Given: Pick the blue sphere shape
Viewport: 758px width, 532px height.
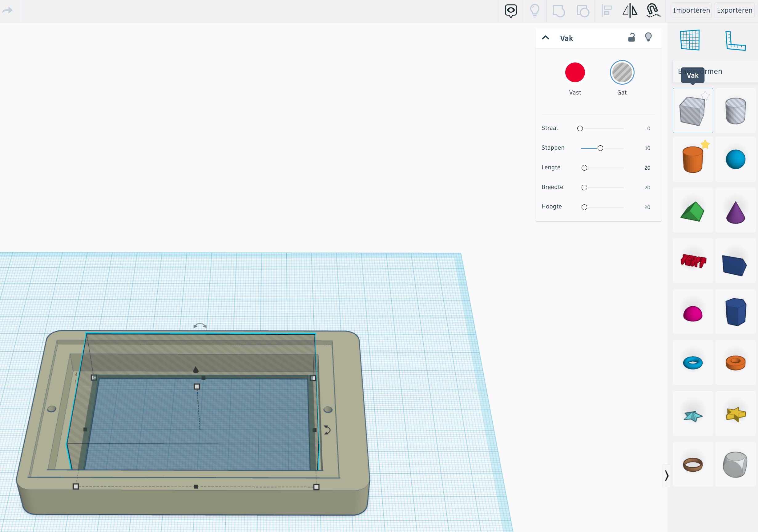Looking at the screenshot, I should [735, 159].
